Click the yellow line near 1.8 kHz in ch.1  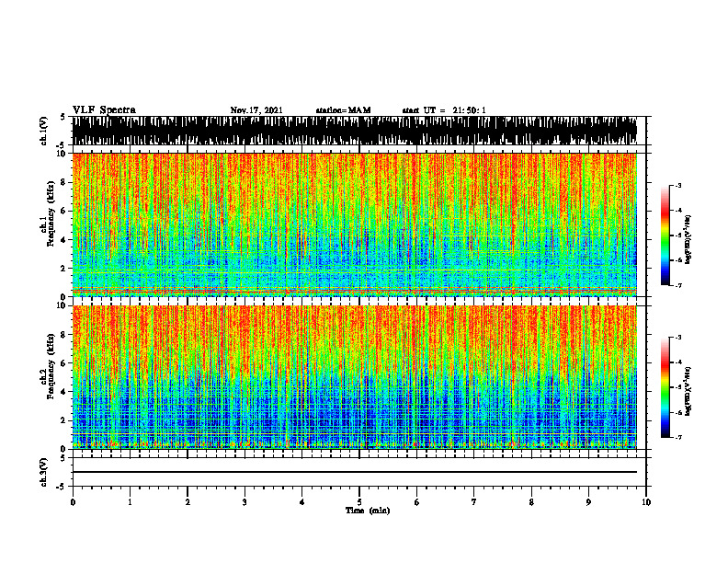[x=355, y=270]
